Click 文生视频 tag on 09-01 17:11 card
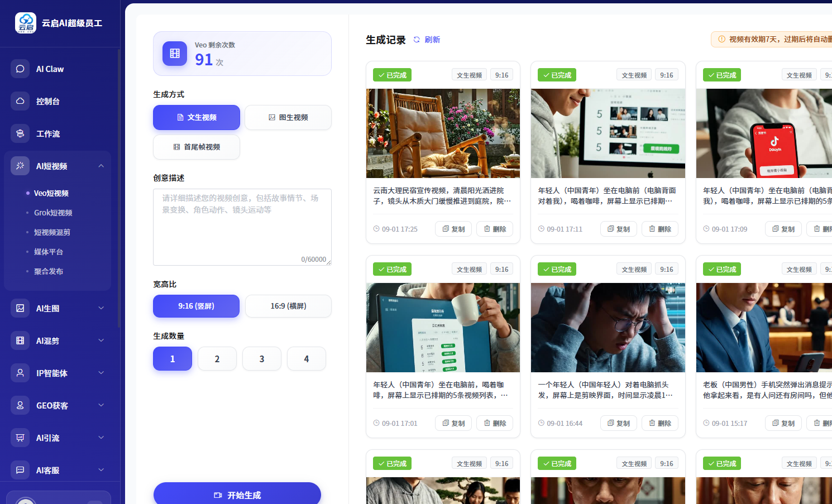 pyautogui.click(x=634, y=75)
